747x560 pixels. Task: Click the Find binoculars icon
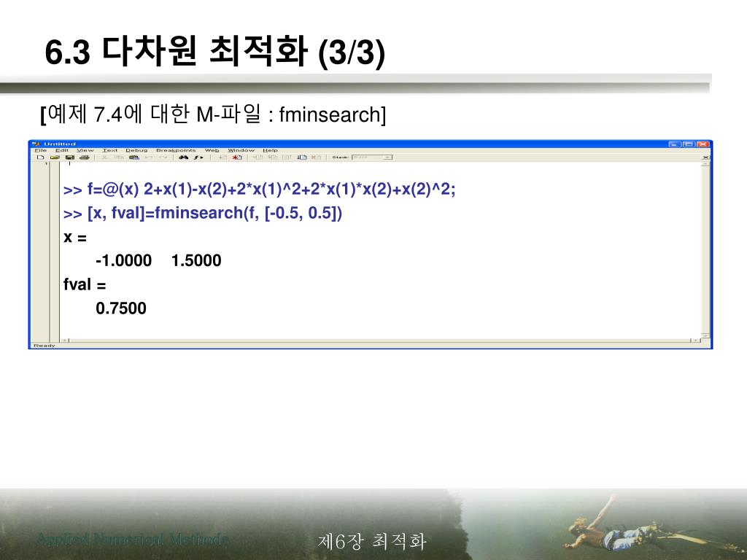pyautogui.click(x=183, y=157)
